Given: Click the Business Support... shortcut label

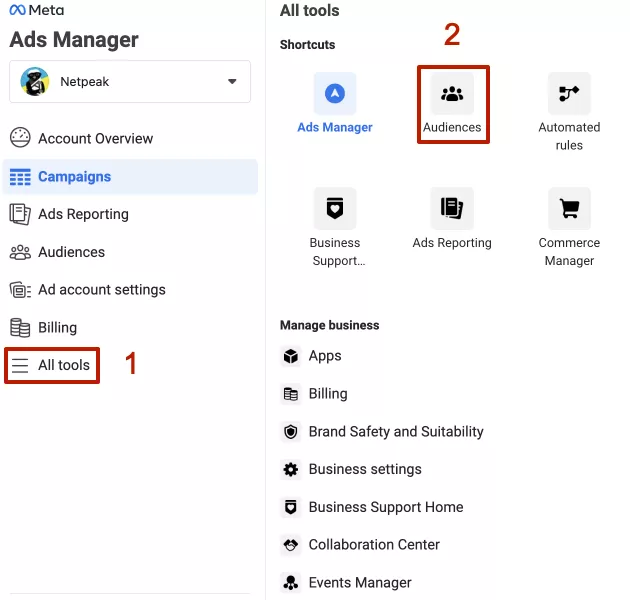Looking at the screenshot, I should point(336,252).
